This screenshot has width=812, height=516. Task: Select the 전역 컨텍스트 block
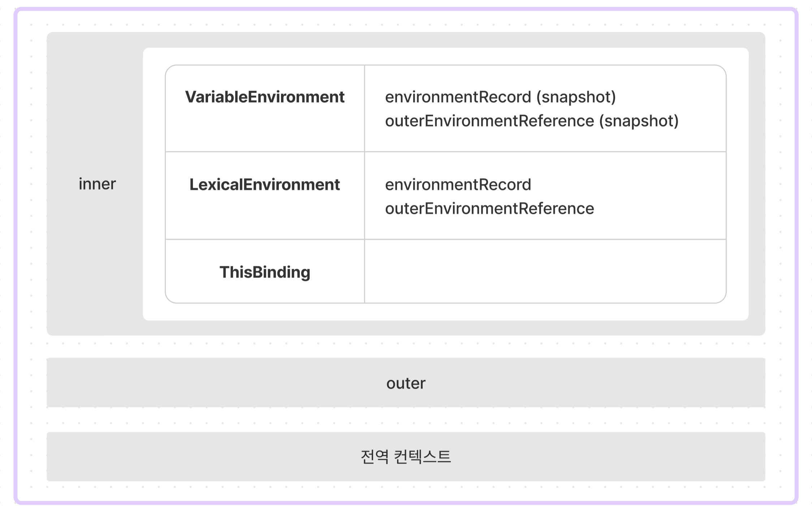406,456
